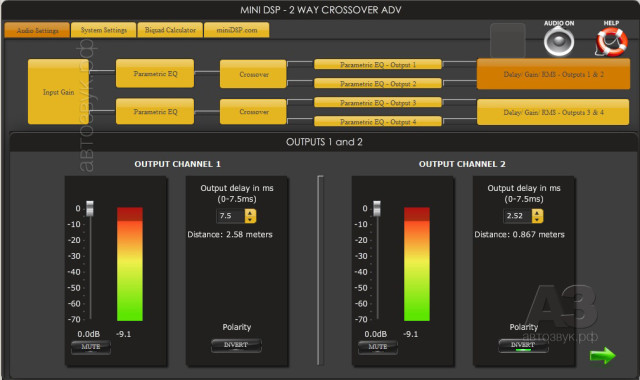Open the lower Crossover block
Image resolution: width=640 pixels, height=380 pixels.
(253, 111)
